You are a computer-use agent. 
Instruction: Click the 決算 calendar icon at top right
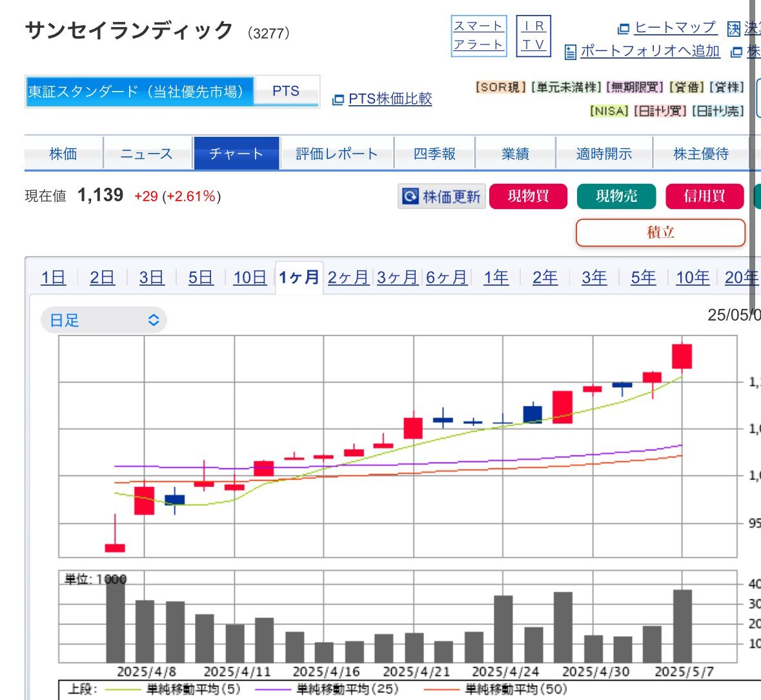point(733,28)
